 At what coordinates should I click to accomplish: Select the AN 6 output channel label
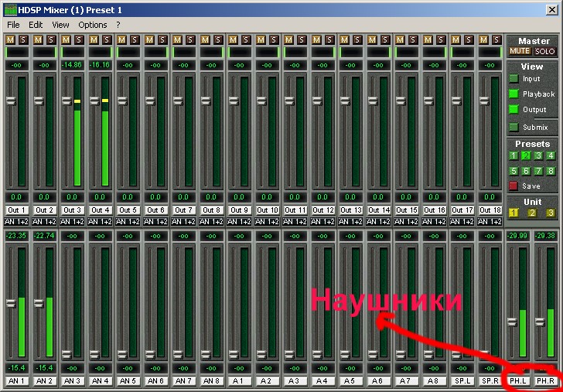click(x=155, y=381)
